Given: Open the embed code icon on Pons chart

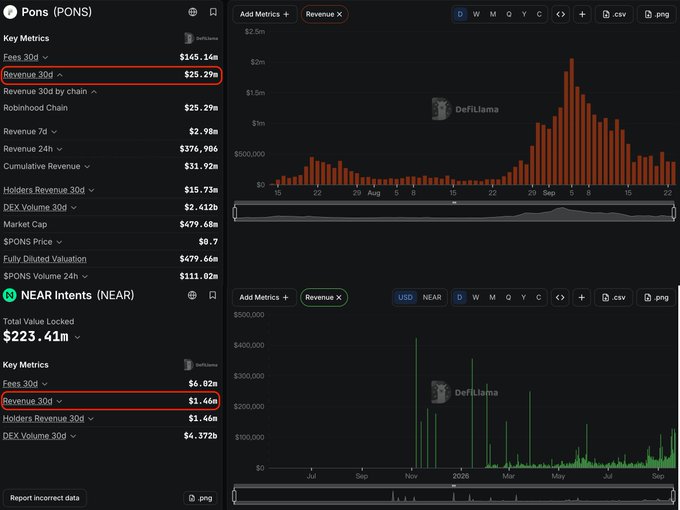Looking at the screenshot, I should click(560, 14).
